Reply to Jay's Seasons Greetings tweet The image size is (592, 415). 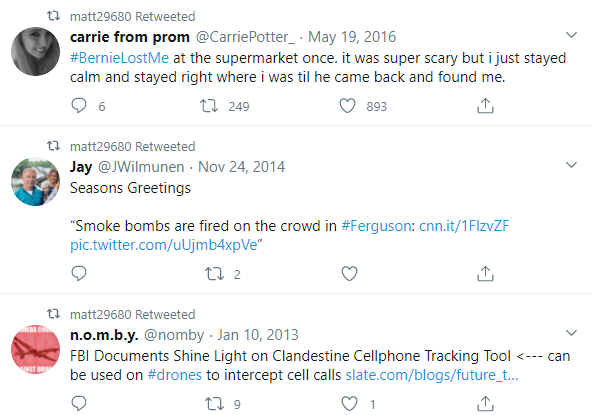[79, 274]
